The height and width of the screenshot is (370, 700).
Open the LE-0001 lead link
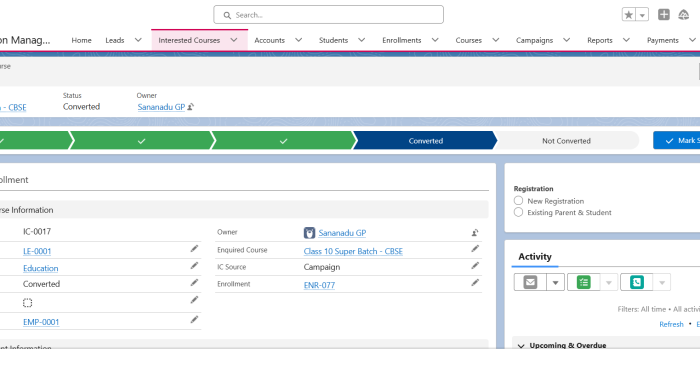(x=37, y=251)
